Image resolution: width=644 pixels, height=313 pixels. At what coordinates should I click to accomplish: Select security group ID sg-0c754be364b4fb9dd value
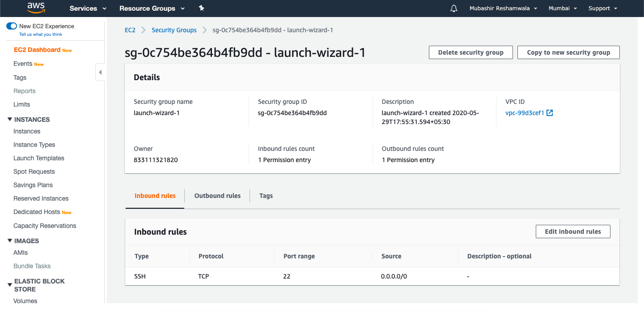point(292,113)
